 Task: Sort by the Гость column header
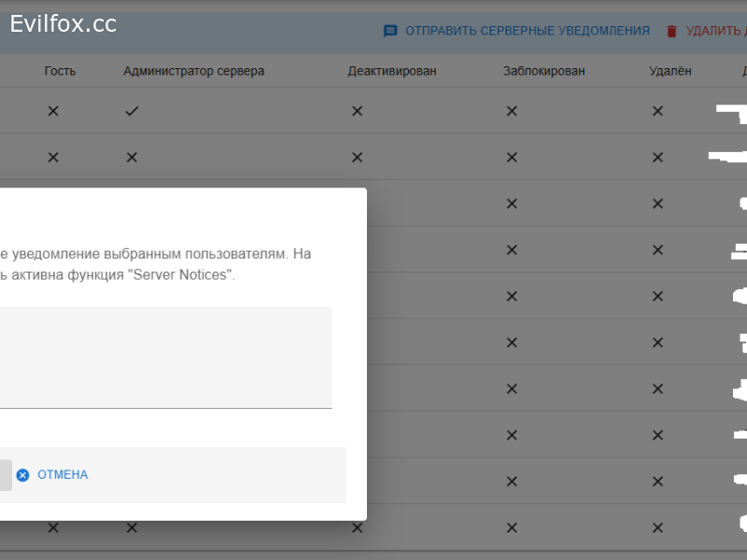(x=60, y=71)
